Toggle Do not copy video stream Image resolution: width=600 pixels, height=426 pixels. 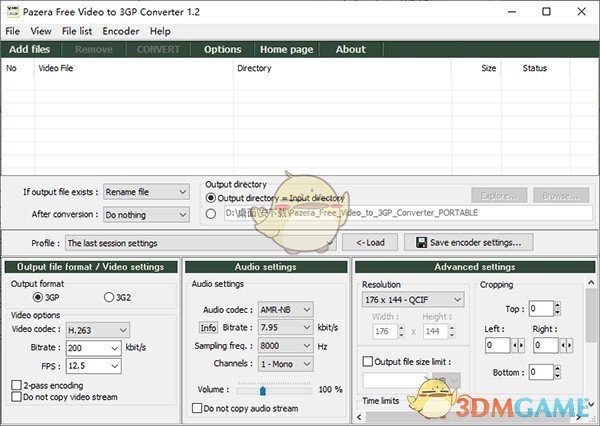point(16,397)
